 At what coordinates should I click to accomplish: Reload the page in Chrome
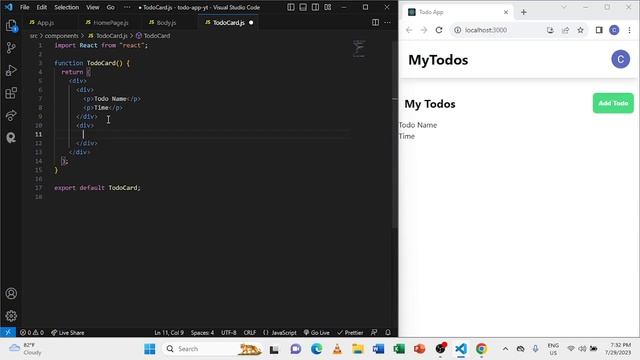tap(439, 30)
